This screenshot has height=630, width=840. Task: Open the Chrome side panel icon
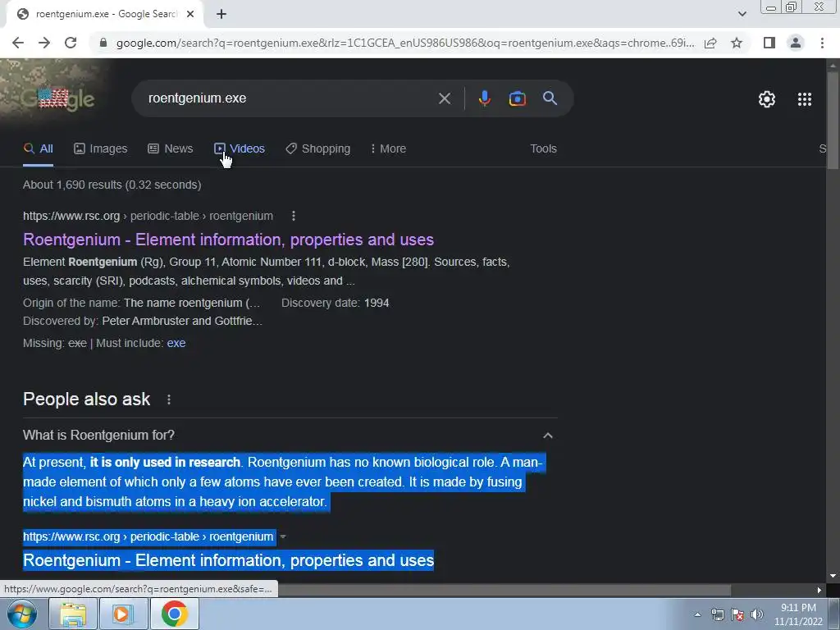click(x=769, y=43)
